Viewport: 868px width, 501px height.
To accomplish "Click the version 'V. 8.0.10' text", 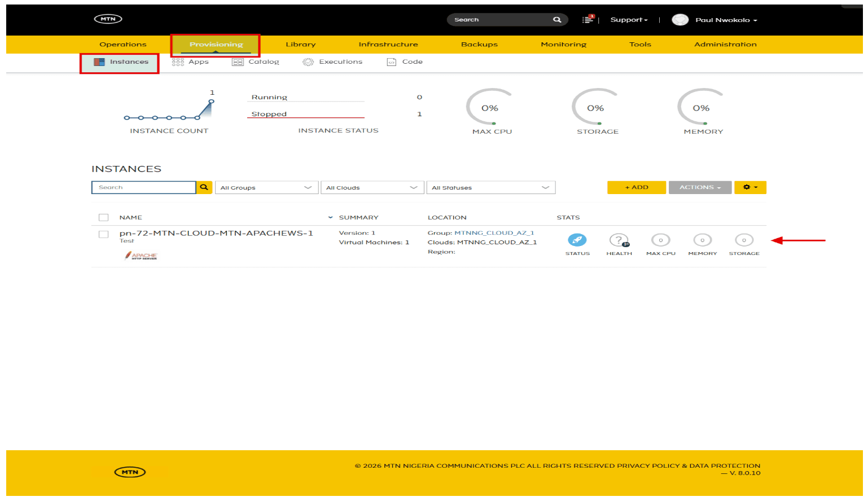I will click(x=745, y=473).
